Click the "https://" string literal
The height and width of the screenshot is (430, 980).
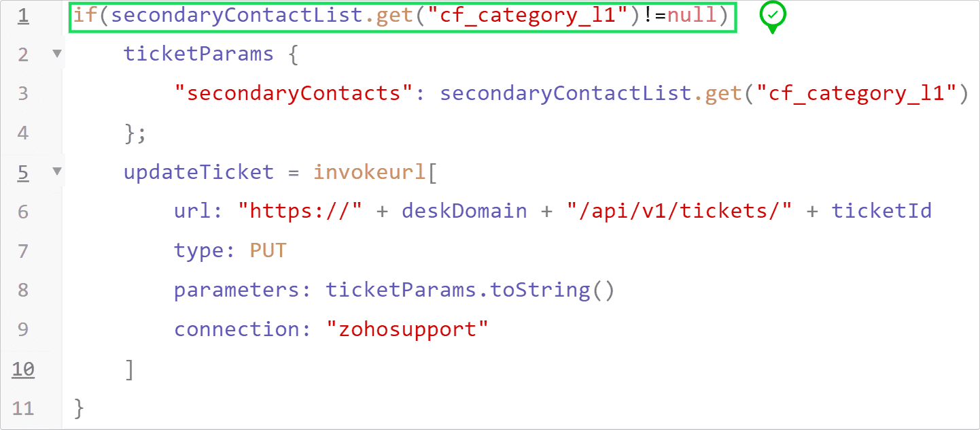299,212
